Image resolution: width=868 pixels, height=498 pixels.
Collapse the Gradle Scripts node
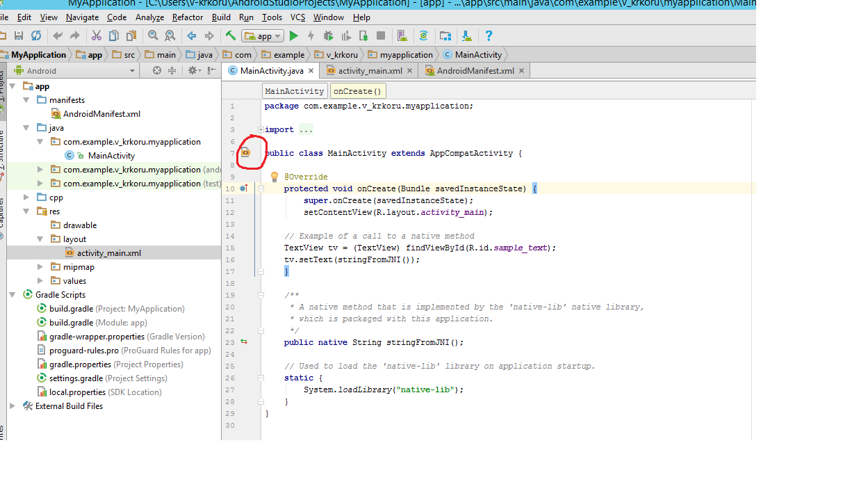click(13, 295)
